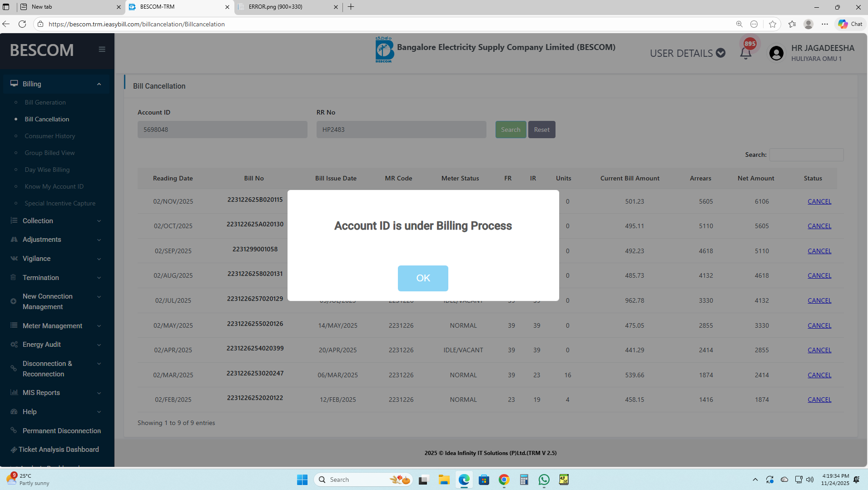Open a new browser tab with plus
The width and height of the screenshot is (868, 490).
click(351, 7)
